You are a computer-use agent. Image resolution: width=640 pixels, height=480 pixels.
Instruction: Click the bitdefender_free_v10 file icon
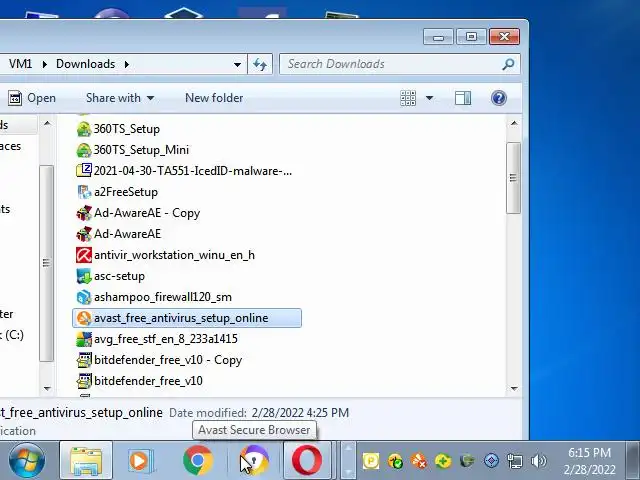coord(84,381)
